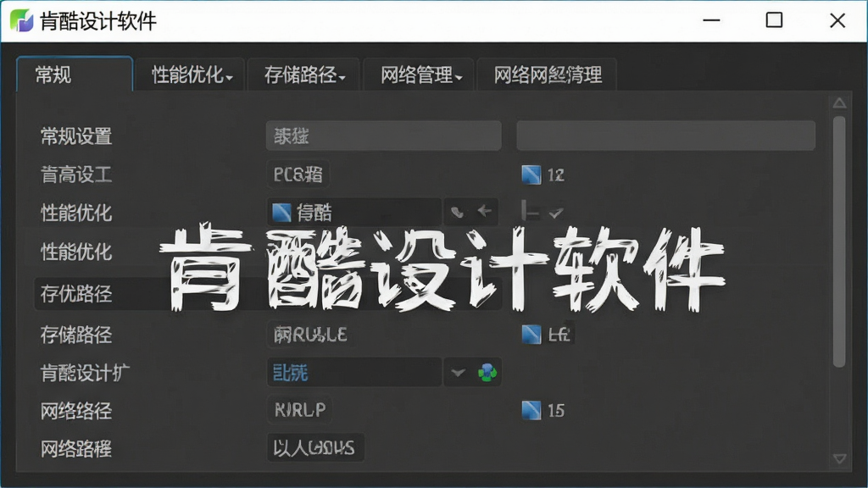868x488 pixels.
Task: Open the 网络管理 tab
Action: click(420, 75)
